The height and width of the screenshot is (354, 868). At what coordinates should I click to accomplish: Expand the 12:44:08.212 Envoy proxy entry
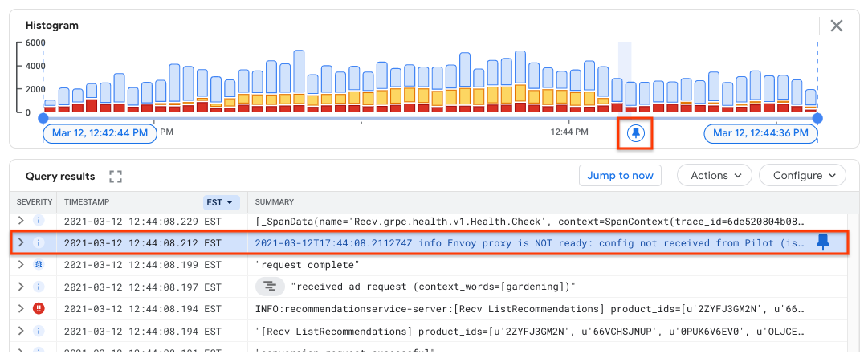pos(21,242)
